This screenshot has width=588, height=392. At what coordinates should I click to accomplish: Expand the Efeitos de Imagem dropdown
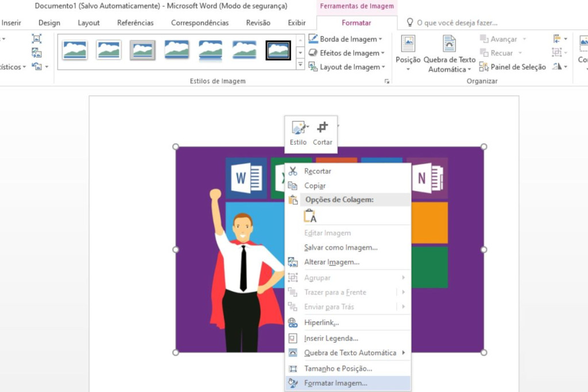(x=382, y=53)
